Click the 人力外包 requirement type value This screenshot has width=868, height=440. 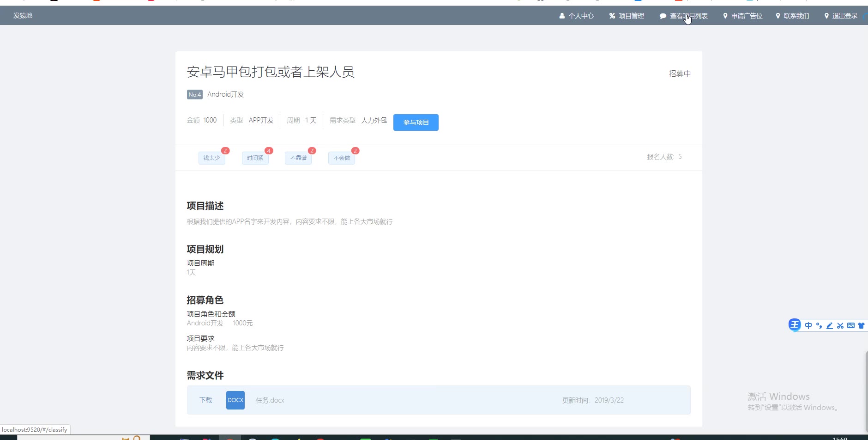[x=374, y=120]
